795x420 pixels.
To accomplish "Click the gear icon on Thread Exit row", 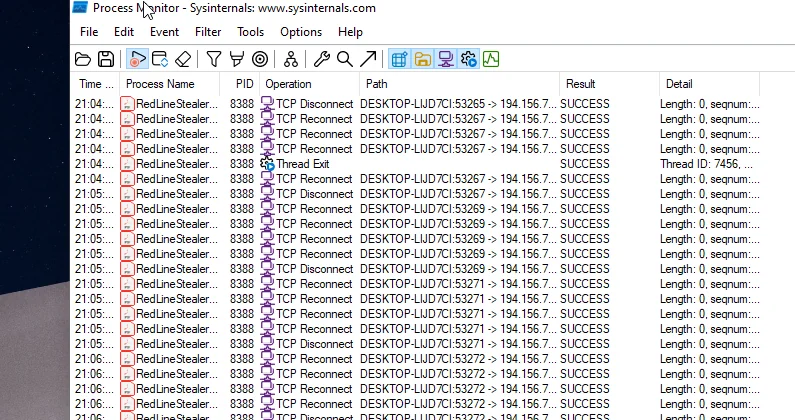I will pyautogui.click(x=267, y=164).
